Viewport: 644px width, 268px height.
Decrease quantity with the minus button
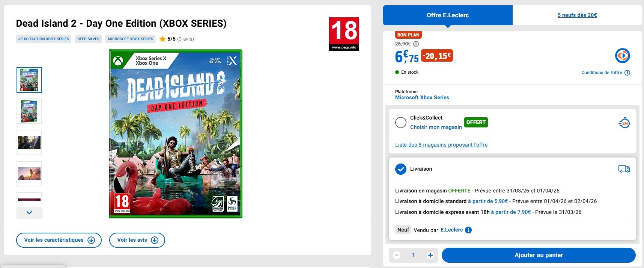point(397,255)
